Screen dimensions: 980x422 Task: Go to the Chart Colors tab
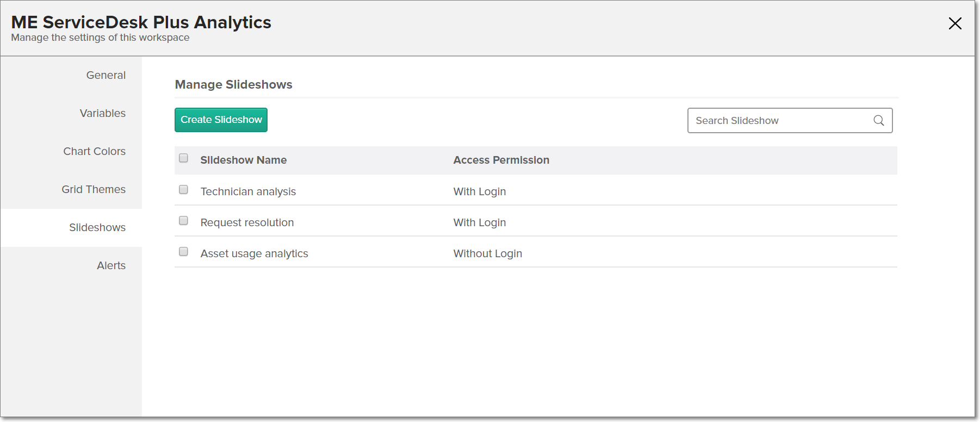(94, 152)
